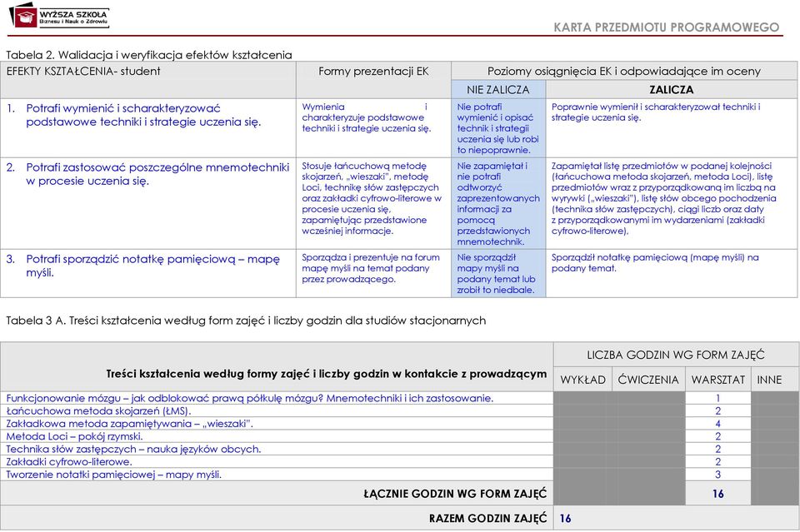Click the workshop total '16' in ŁĄCZNIE row

pyautogui.click(x=717, y=494)
